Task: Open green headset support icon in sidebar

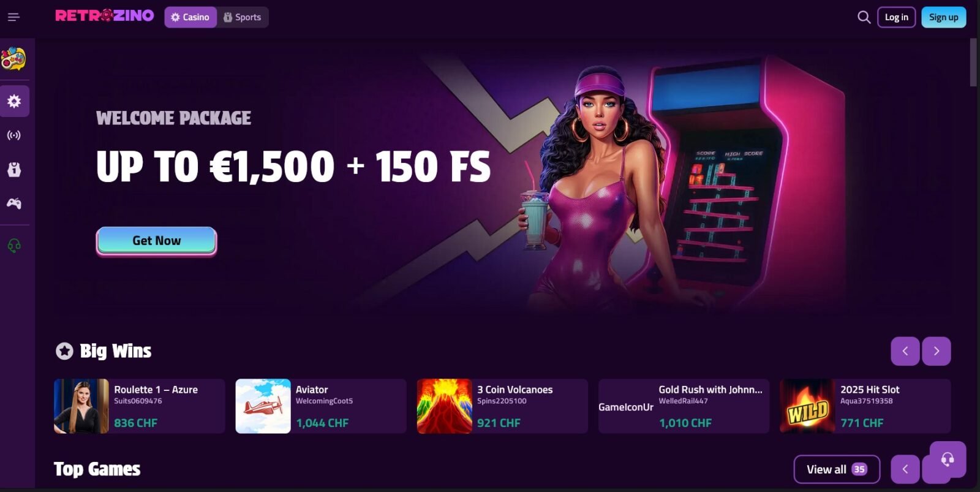Action: (14, 246)
